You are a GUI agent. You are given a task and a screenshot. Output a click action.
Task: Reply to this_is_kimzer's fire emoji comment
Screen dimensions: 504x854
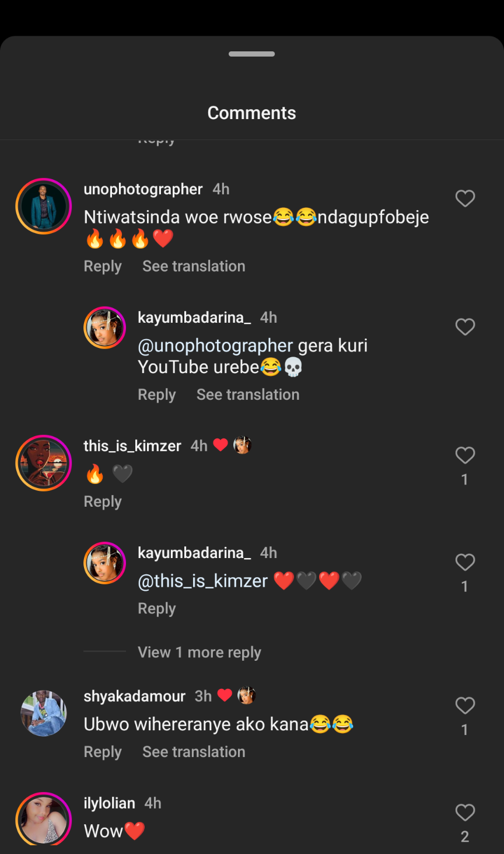[x=103, y=501]
